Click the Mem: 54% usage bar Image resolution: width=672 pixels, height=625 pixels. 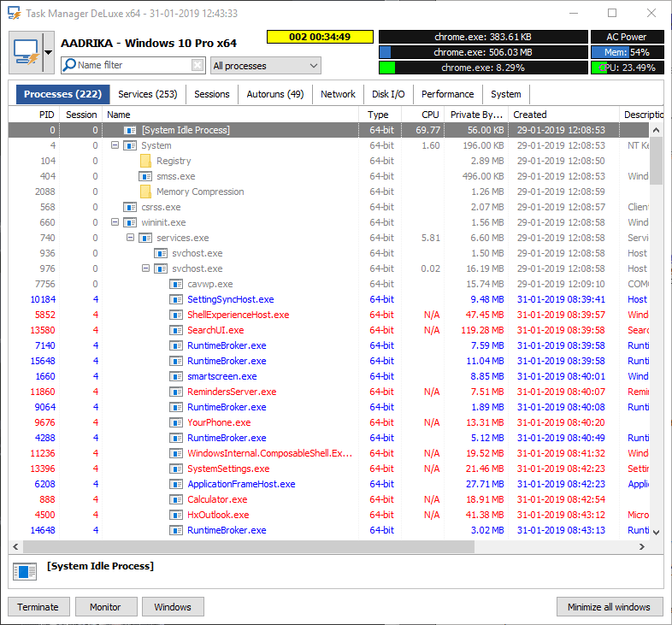(x=628, y=52)
